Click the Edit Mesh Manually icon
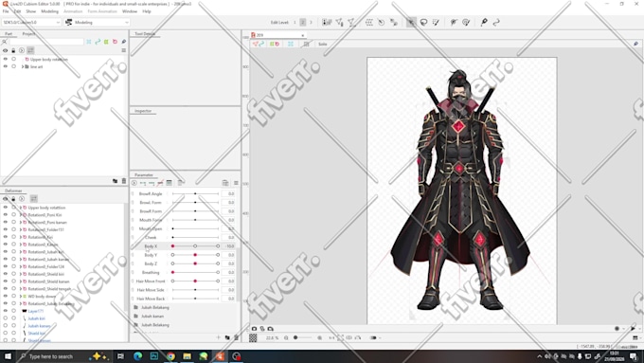The image size is (644, 363). pos(339,22)
